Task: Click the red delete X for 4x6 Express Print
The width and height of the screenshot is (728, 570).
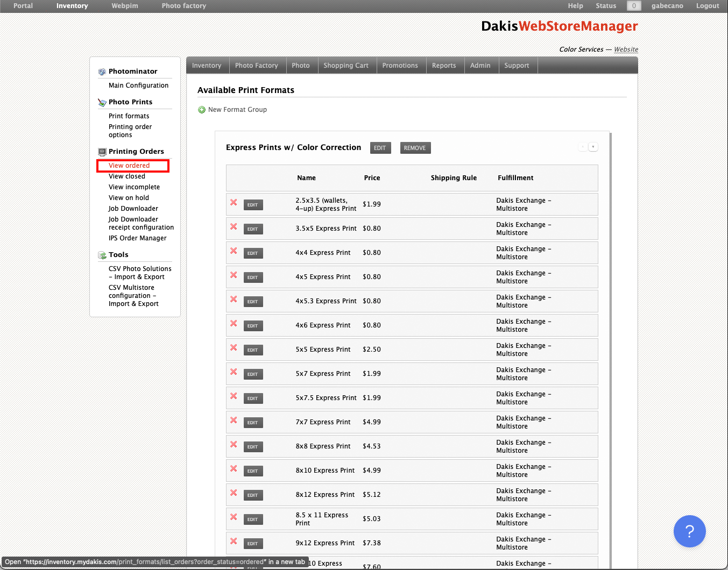Action: pyautogui.click(x=234, y=323)
